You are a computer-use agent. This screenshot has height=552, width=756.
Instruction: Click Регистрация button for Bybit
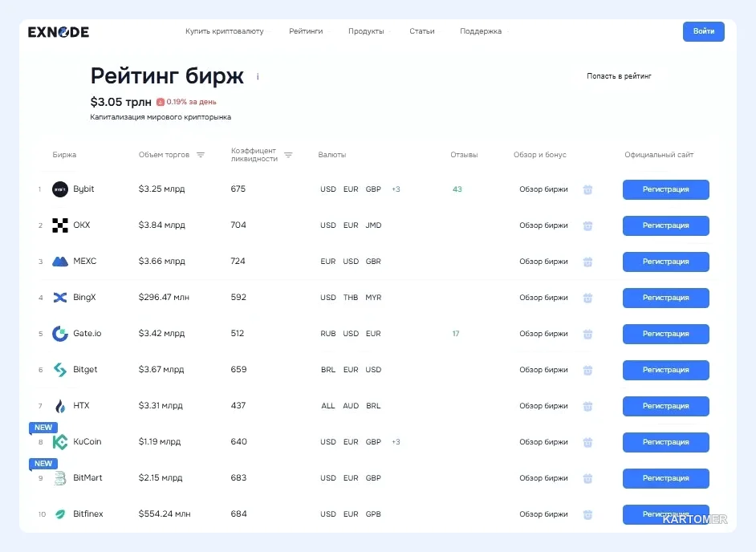pyautogui.click(x=666, y=189)
